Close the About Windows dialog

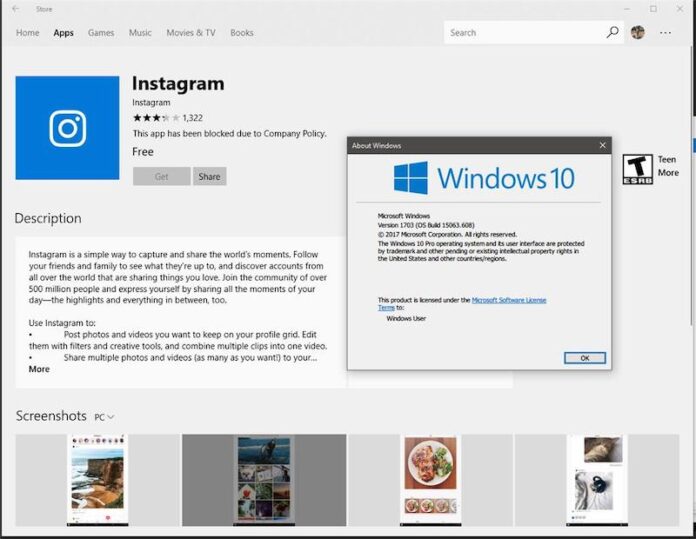[602, 145]
